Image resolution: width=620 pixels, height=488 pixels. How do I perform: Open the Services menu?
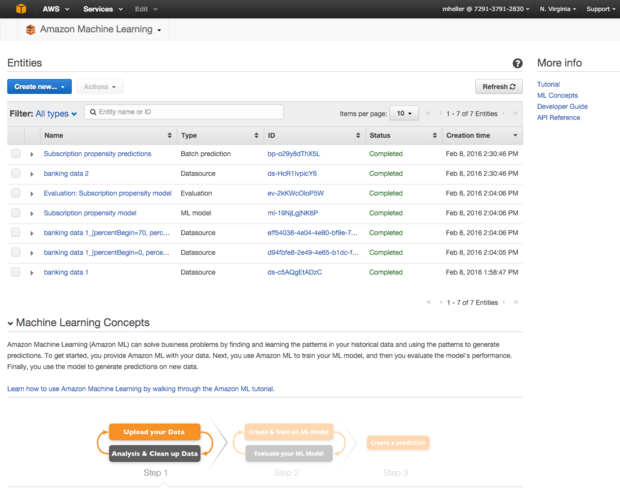tap(103, 9)
